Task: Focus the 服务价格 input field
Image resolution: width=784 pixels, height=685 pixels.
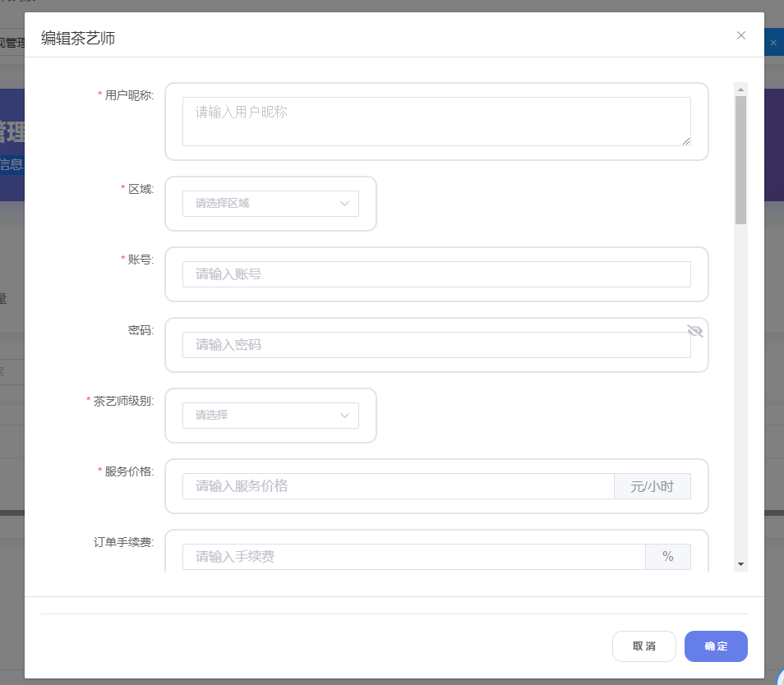Action: tap(398, 486)
